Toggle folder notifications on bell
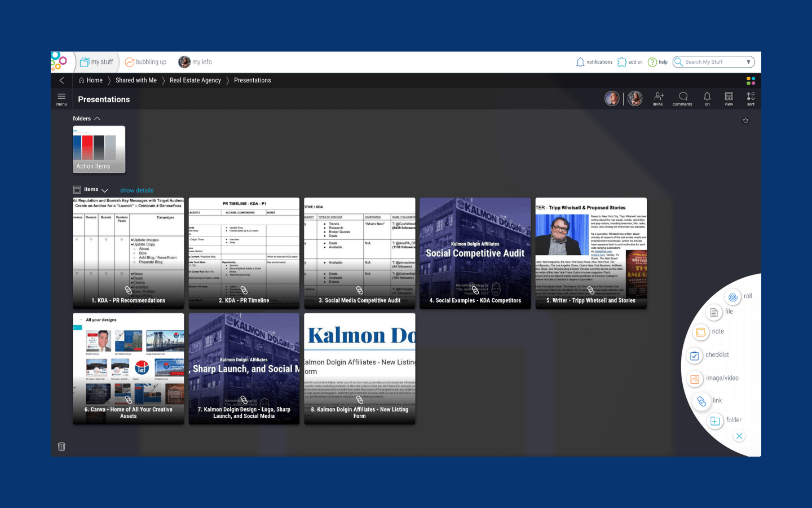 [707, 99]
